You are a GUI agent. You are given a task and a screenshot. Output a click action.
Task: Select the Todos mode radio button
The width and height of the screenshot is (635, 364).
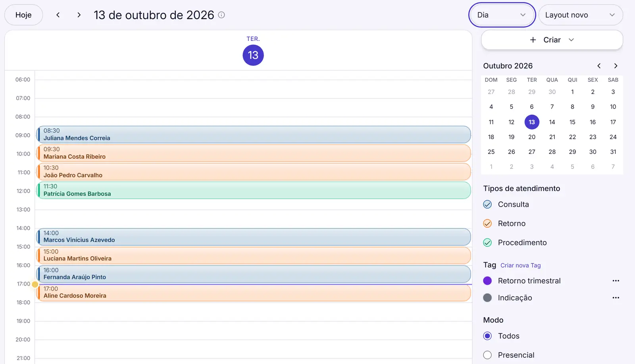click(487, 336)
